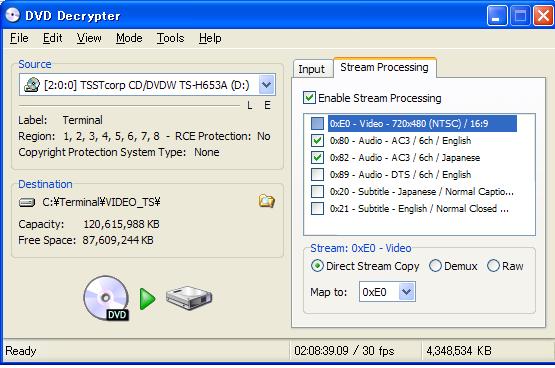
Task: Start decrypting with the green play arrow
Action: (147, 299)
